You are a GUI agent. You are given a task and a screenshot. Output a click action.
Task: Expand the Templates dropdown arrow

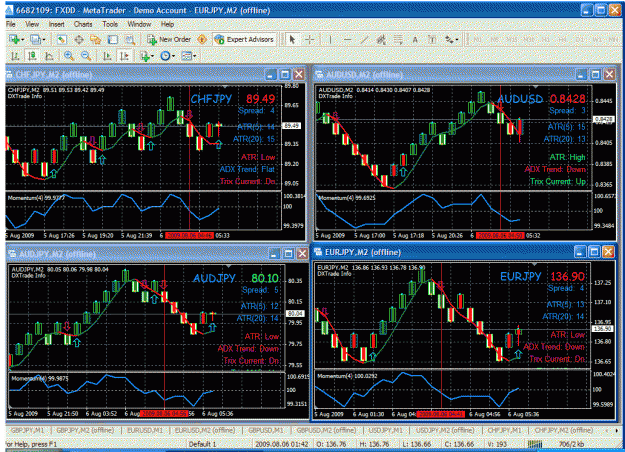[195, 56]
